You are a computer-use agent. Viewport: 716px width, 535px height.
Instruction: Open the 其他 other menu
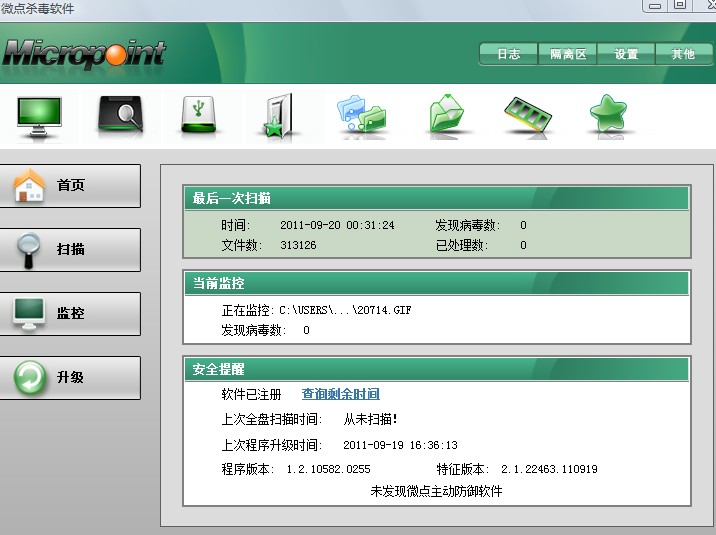[x=683, y=54]
